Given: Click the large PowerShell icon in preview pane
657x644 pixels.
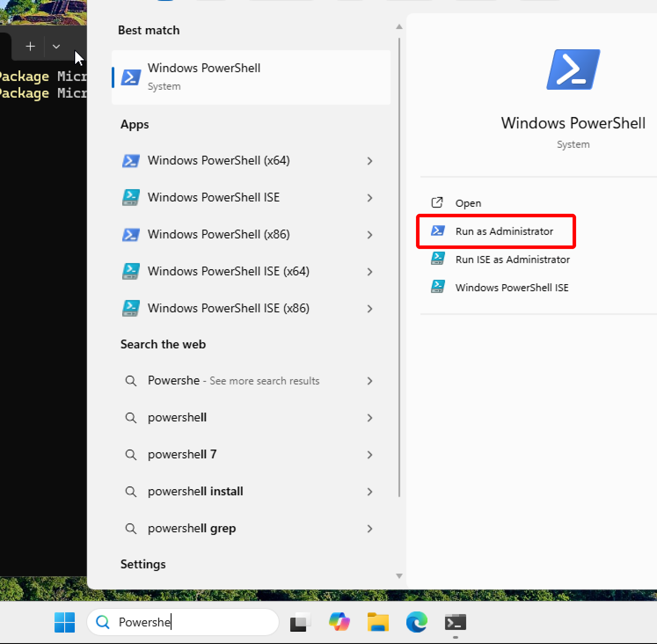Looking at the screenshot, I should coord(573,70).
